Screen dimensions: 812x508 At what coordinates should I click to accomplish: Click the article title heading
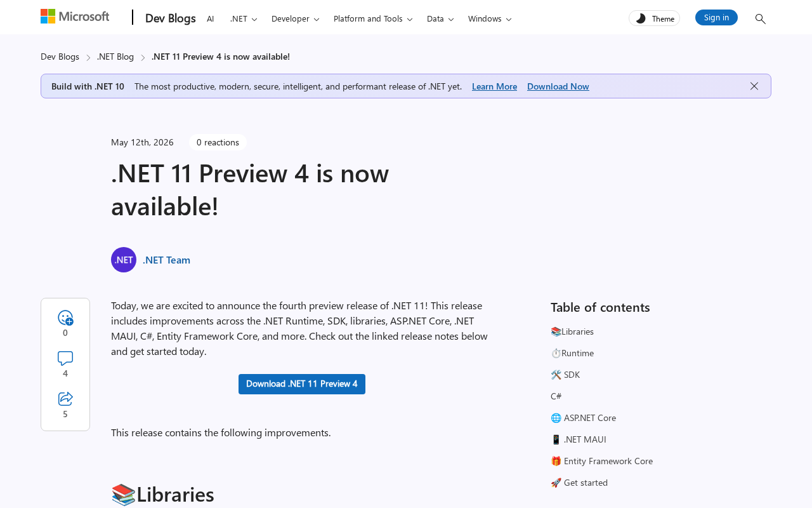(250, 189)
